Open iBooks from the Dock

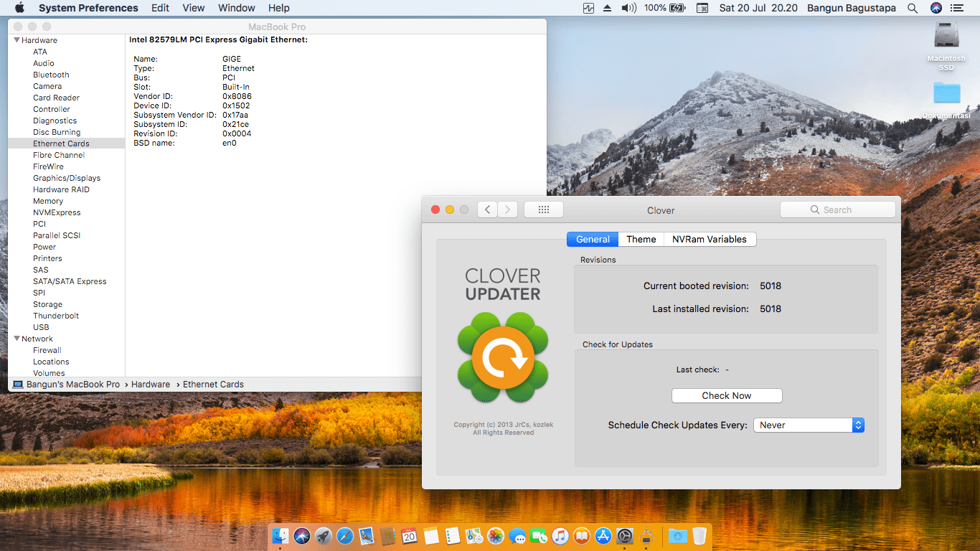582,536
